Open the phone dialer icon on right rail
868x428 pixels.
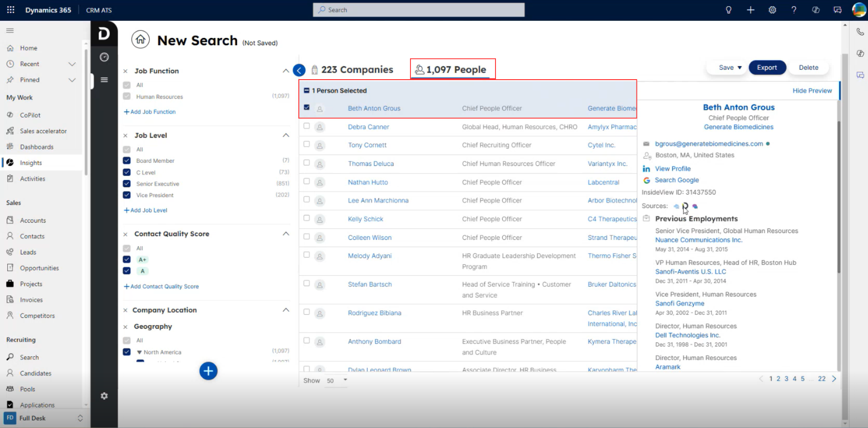coord(860,32)
